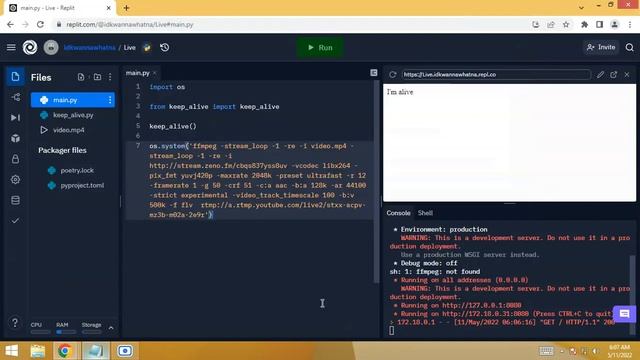Image resolution: width=640 pixels, height=360 pixels.
Task: Click the keep_alive() call on line 5
Action: (x=173, y=127)
